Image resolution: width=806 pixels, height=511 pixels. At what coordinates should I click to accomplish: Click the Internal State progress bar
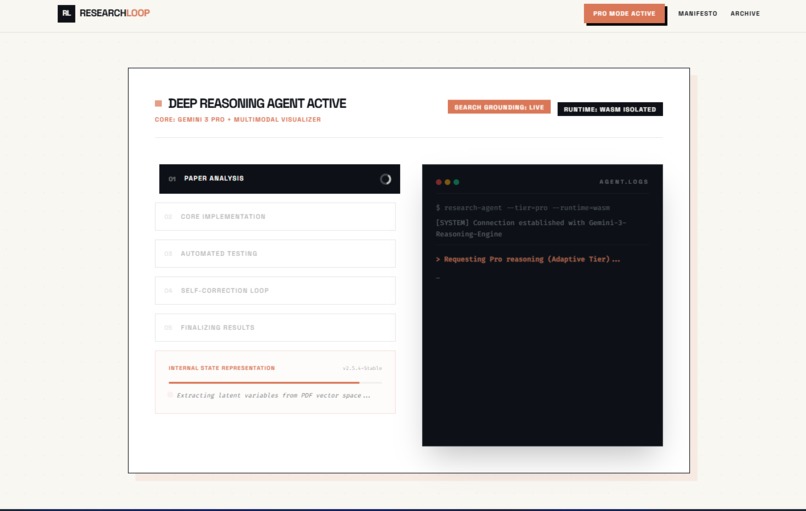click(275, 382)
